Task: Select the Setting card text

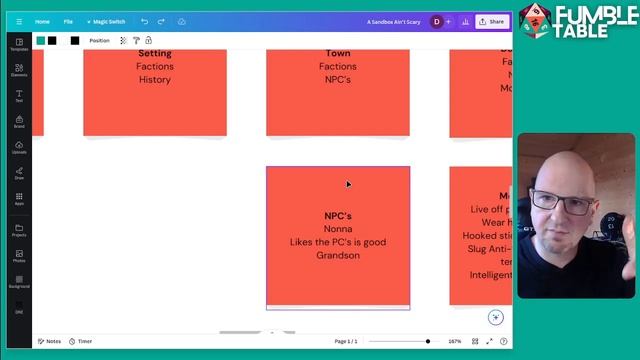Action: pyautogui.click(x=155, y=53)
